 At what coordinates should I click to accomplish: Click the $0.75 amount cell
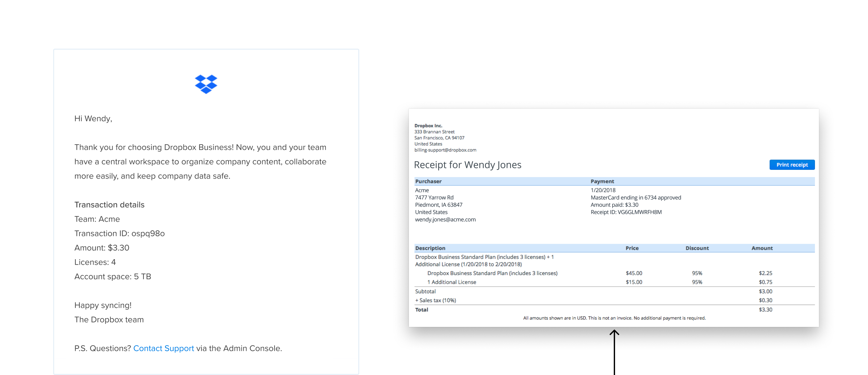(765, 282)
